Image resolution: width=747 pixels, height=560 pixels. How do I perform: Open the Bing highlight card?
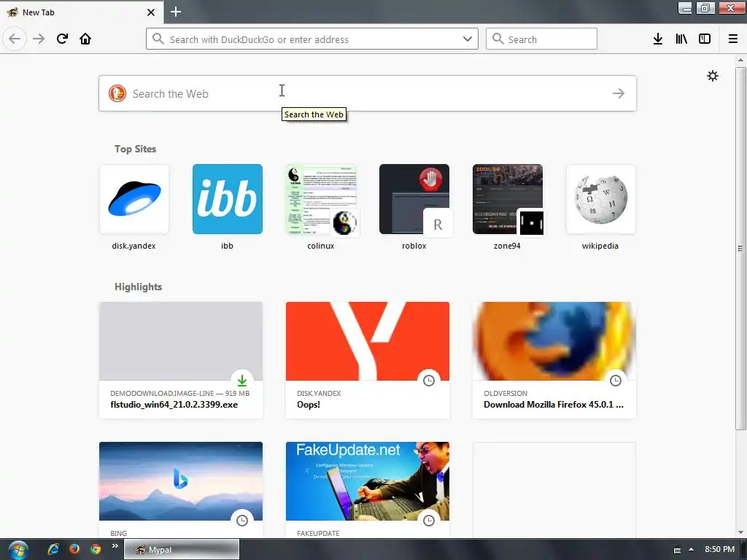(x=181, y=490)
